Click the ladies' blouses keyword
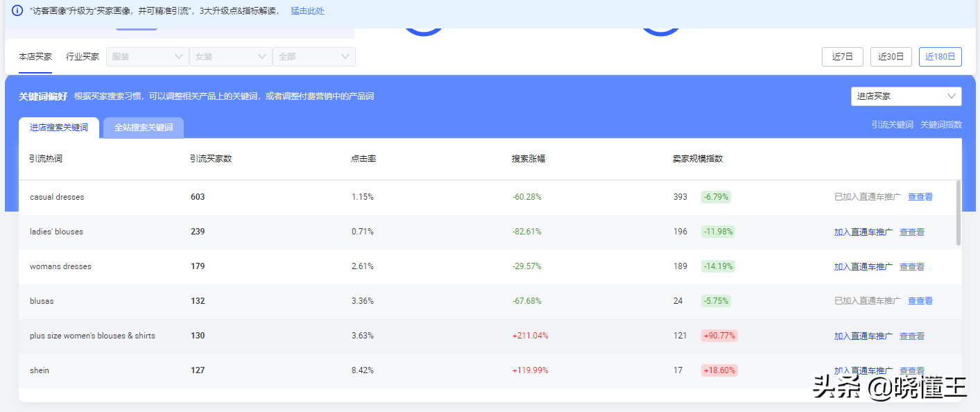The image size is (980, 412). tap(56, 232)
